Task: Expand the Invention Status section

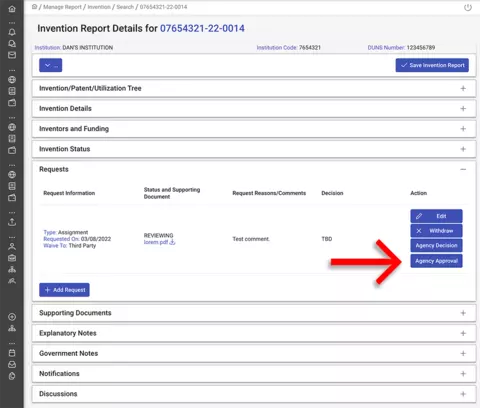Action: point(254,149)
